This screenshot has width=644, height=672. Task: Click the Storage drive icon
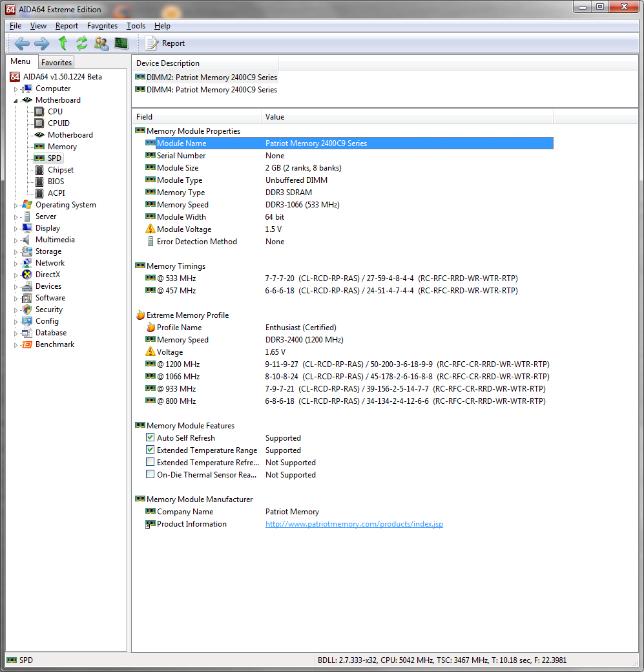27,251
